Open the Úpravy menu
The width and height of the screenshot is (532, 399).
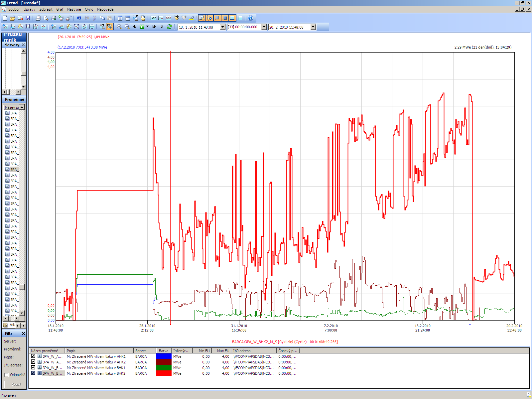(29, 9)
